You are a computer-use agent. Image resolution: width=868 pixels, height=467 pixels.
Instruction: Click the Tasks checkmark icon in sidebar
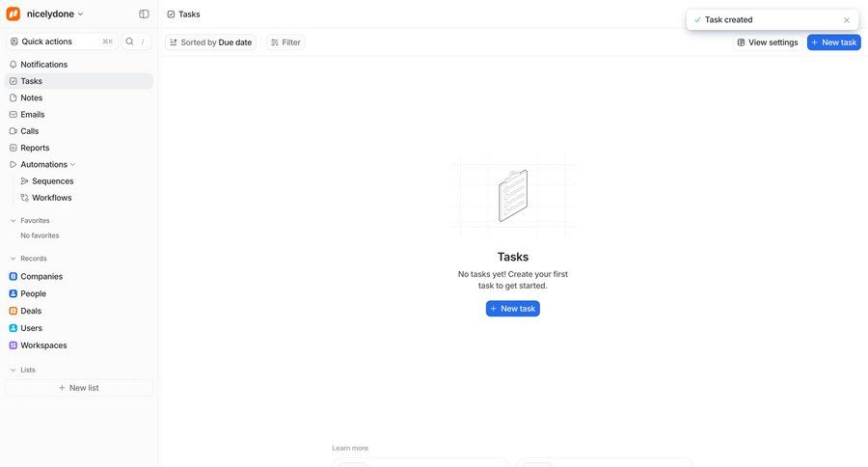click(14, 81)
